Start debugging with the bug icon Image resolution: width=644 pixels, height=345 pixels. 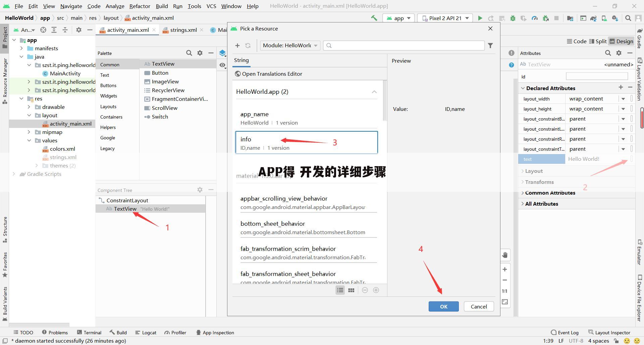[513, 18]
